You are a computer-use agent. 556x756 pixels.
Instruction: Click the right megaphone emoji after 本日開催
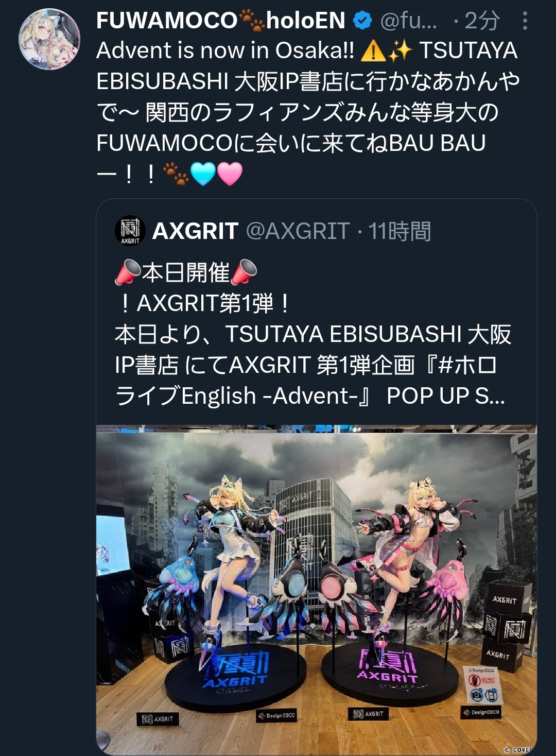(244, 272)
